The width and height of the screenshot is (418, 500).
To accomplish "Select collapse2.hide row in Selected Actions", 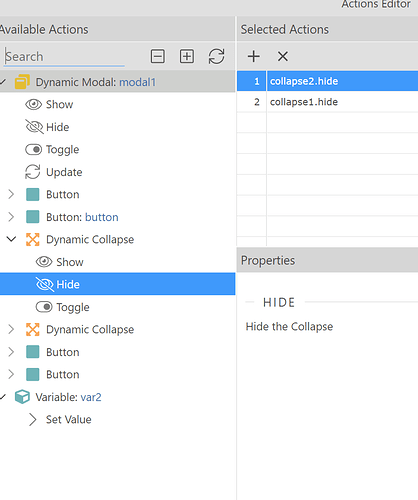I will (x=327, y=81).
